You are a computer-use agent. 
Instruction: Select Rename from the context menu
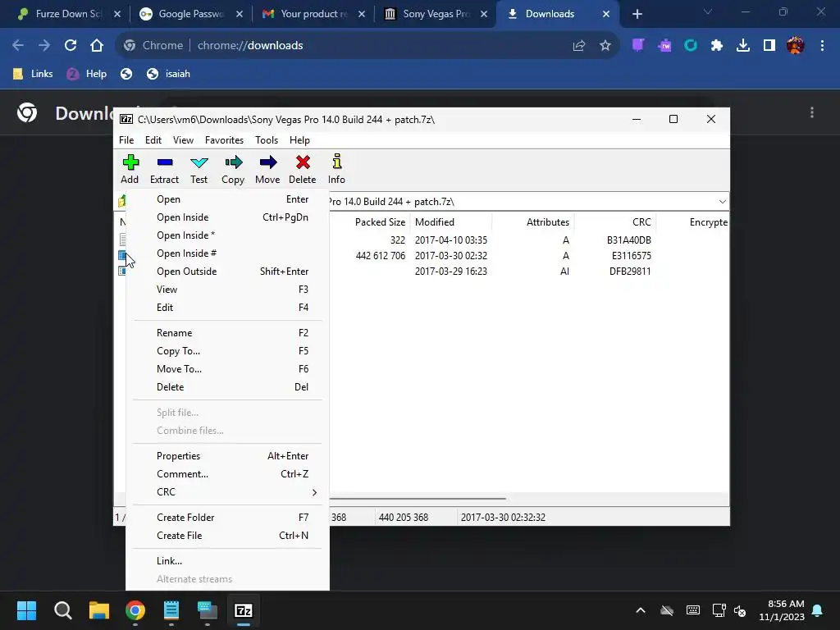pos(228,333)
